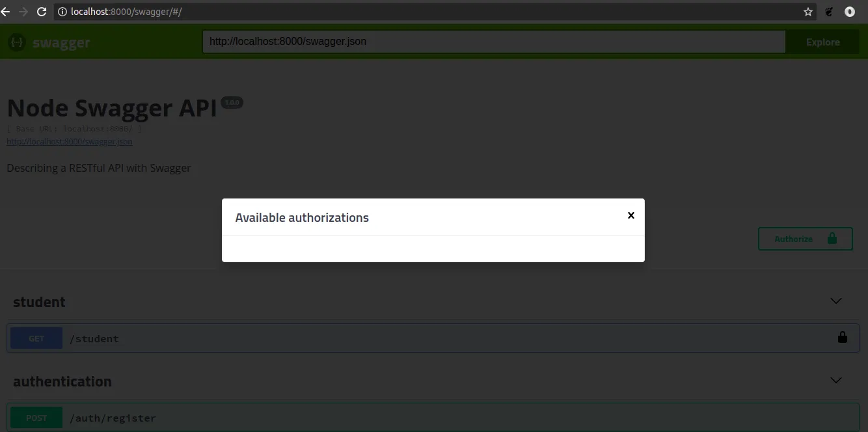Click the authentication tag heading

(x=62, y=381)
